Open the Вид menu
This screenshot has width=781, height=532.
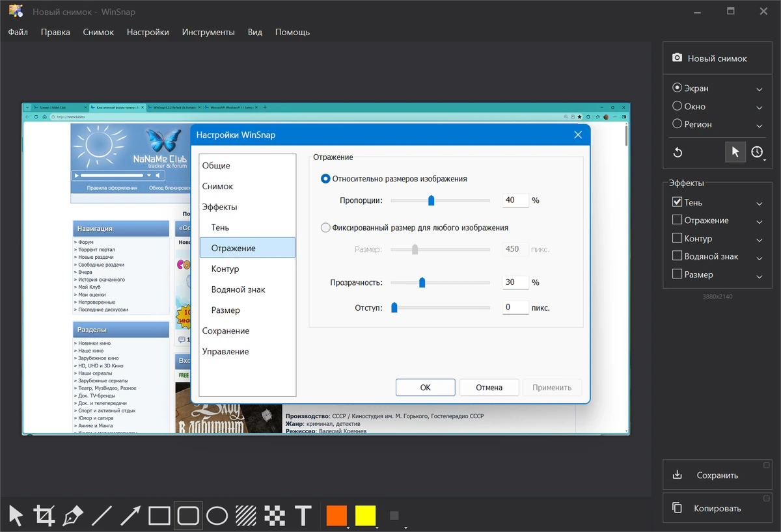[x=255, y=32]
